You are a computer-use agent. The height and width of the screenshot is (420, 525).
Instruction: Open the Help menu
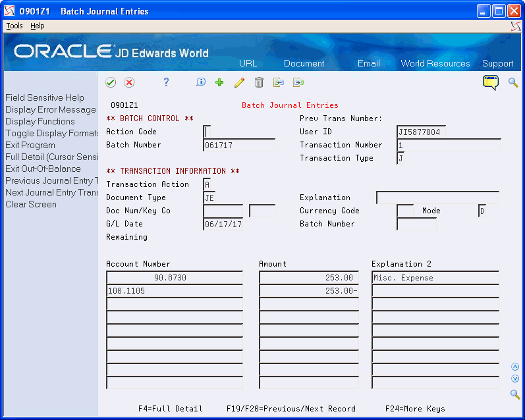click(x=37, y=26)
